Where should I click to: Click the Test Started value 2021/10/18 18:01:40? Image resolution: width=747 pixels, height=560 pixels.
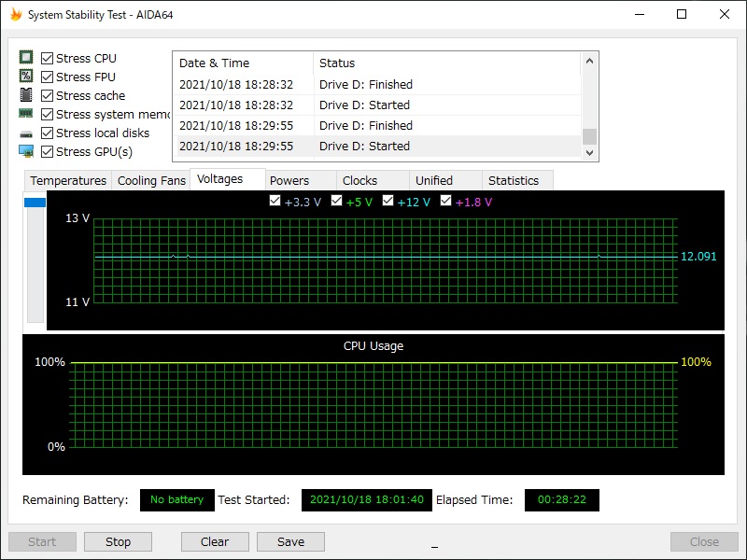point(366,499)
